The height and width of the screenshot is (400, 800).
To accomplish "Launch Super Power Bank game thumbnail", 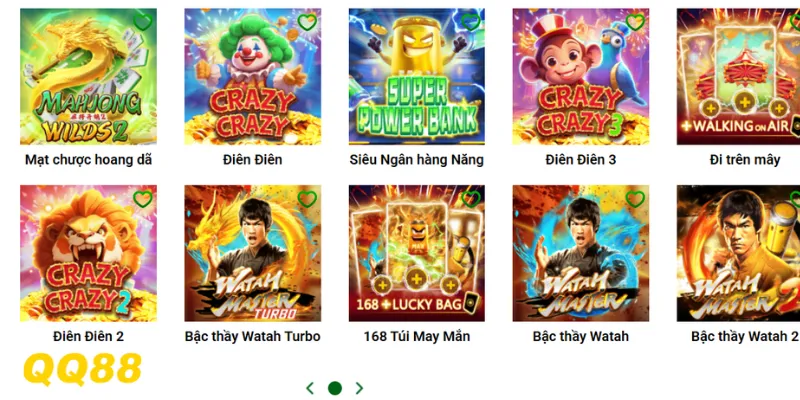I will tap(417, 77).
